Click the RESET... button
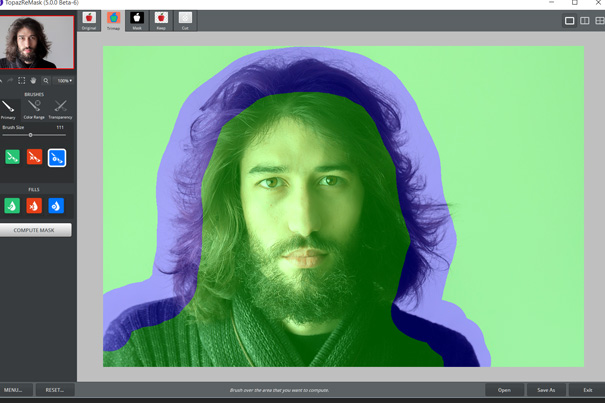Screen dimensions: 605x403 click(x=54, y=390)
